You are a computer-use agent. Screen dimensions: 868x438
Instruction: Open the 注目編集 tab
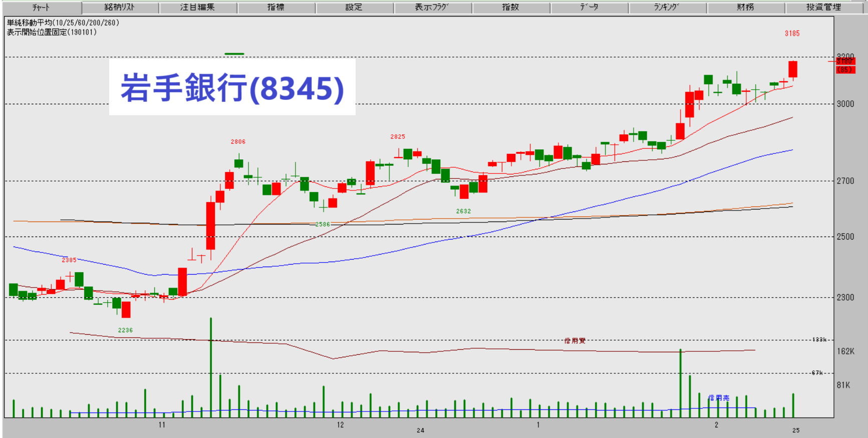coord(198,8)
